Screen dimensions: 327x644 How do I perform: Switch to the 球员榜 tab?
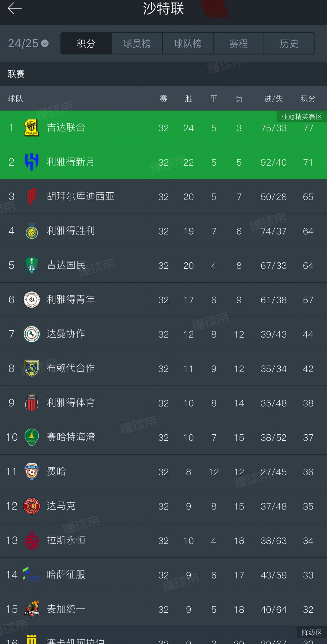pyautogui.click(x=137, y=44)
